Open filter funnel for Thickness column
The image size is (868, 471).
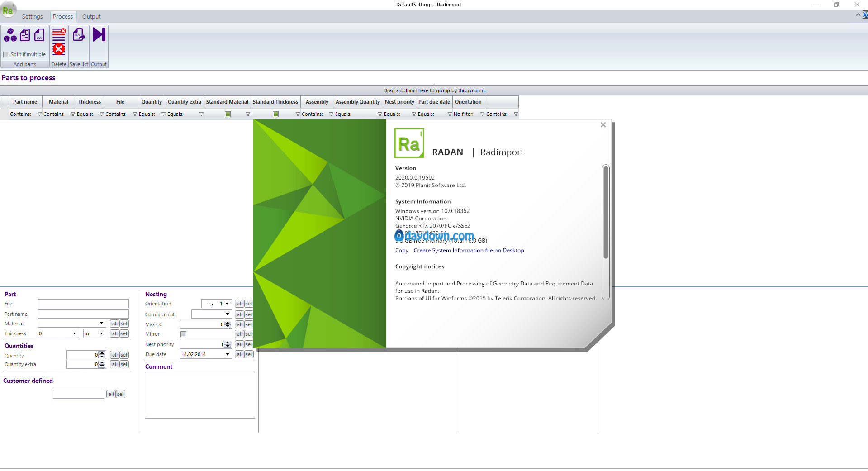tap(101, 114)
